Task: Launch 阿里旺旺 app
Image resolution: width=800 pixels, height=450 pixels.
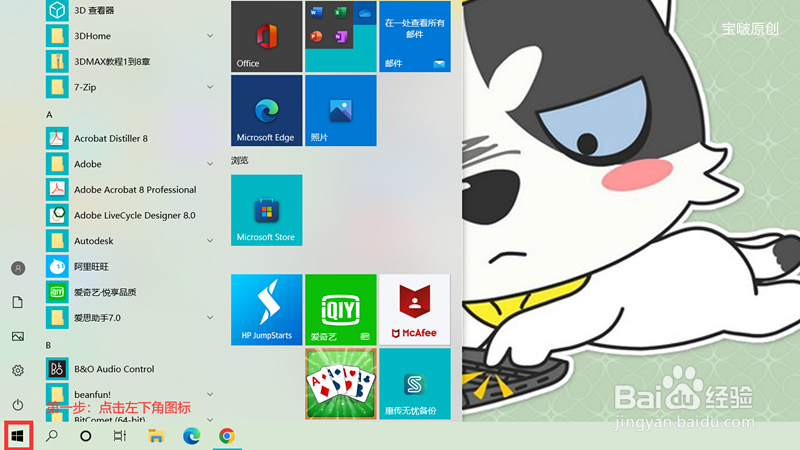Action: (130, 266)
